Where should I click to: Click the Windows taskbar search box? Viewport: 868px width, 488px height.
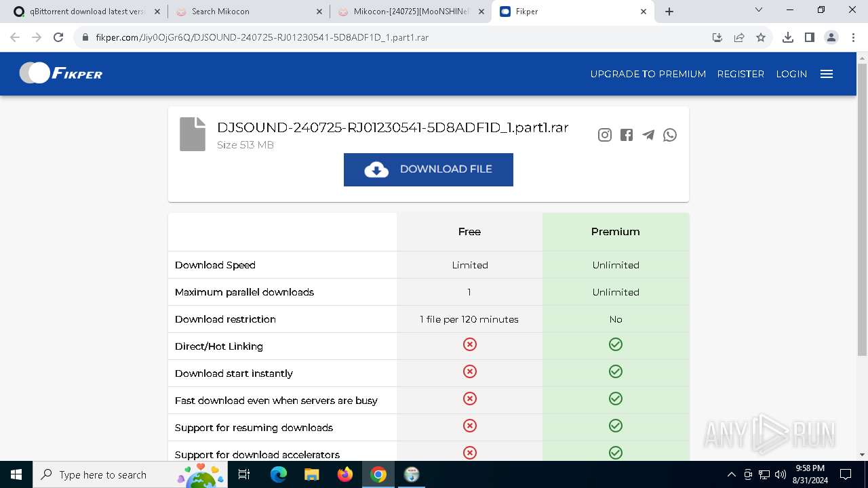[x=130, y=474]
